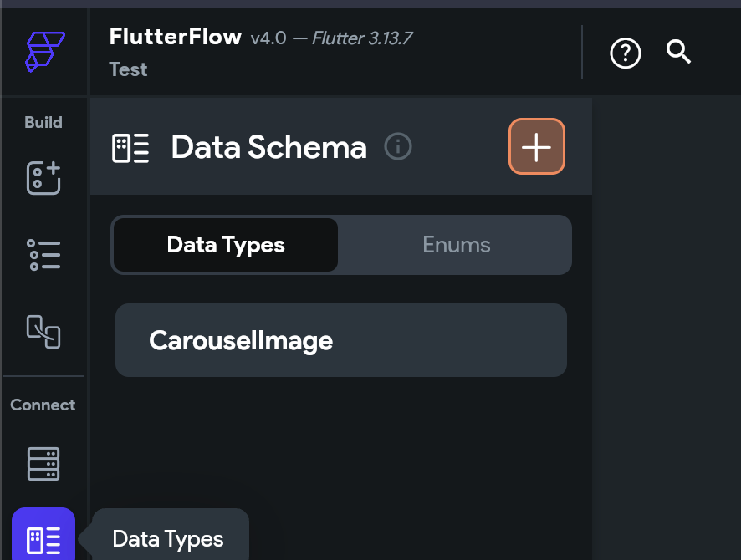Switch to the Data Types tab
Viewport: 741px width, 560px height.
[x=226, y=245]
